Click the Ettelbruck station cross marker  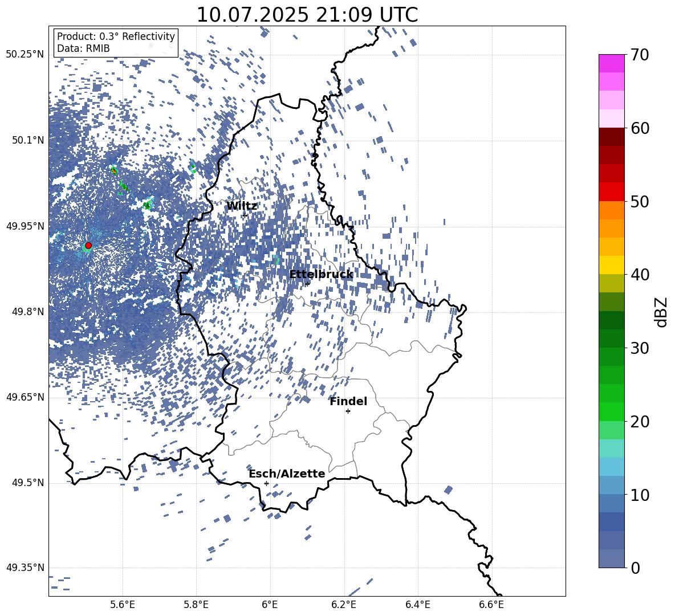(307, 284)
